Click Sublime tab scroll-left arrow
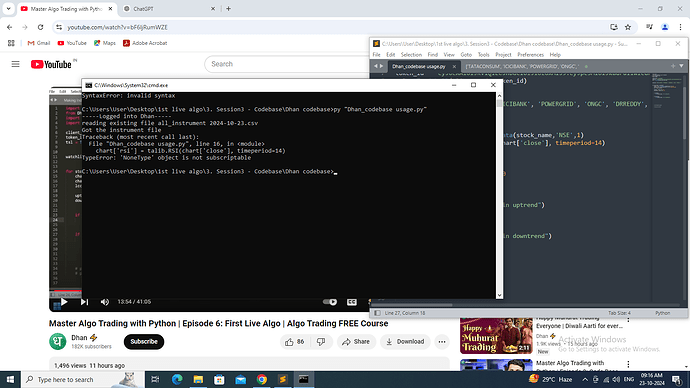This screenshot has width=690, height=388. pos(376,66)
